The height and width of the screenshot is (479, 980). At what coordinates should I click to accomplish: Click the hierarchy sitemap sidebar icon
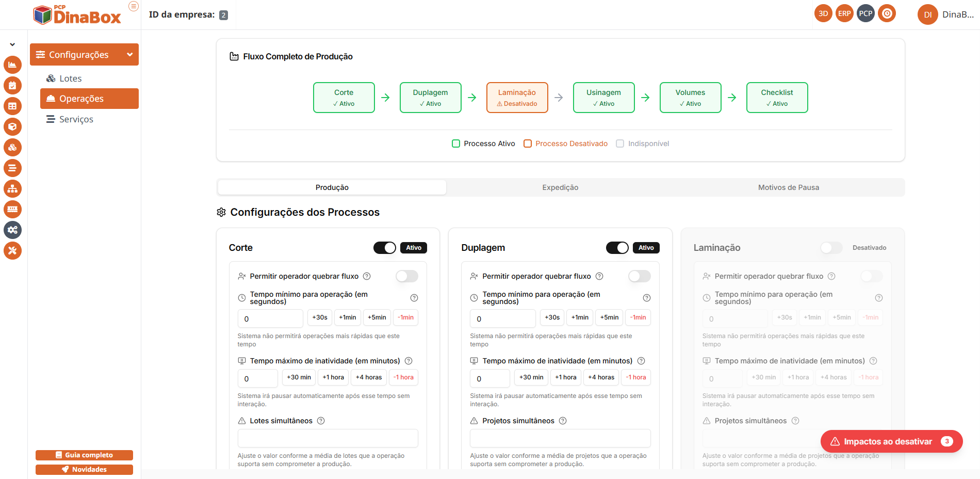pyautogui.click(x=12, y=189)
